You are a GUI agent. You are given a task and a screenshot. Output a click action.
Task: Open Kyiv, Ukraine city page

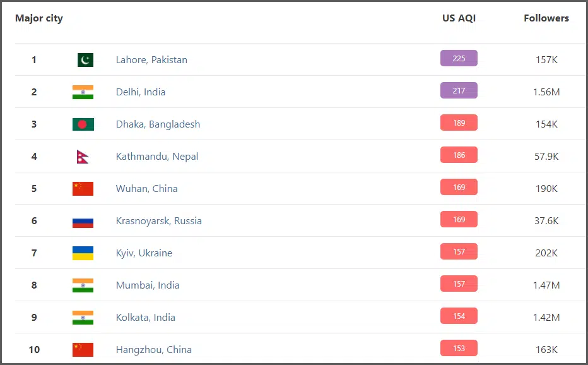[x=144, y=253]
